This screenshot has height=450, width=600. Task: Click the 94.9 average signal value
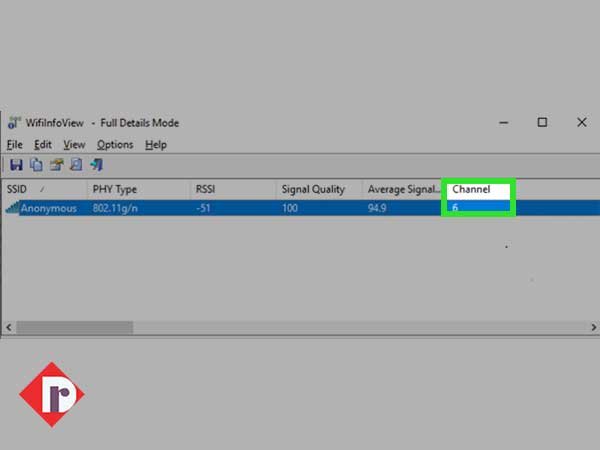(x=377, y=208)
